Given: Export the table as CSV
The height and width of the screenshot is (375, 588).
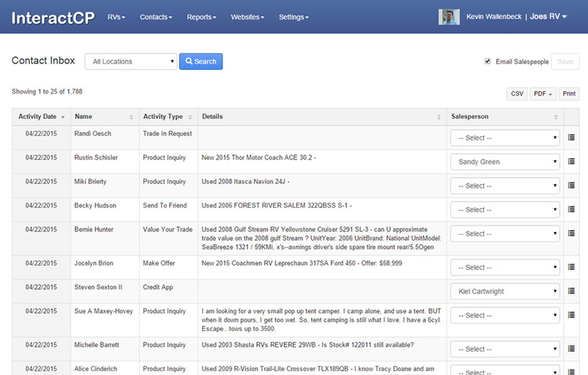Looking at the screenshot, I should coord(517,94).
